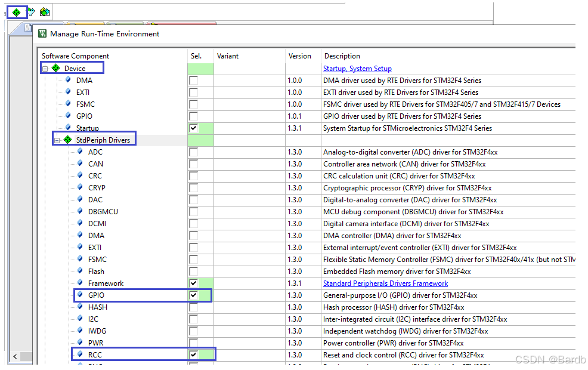Enable the Device FSMC 1.0.0 checkbox
The width and height of the screenshot is (588, 370).
[193, 104]
